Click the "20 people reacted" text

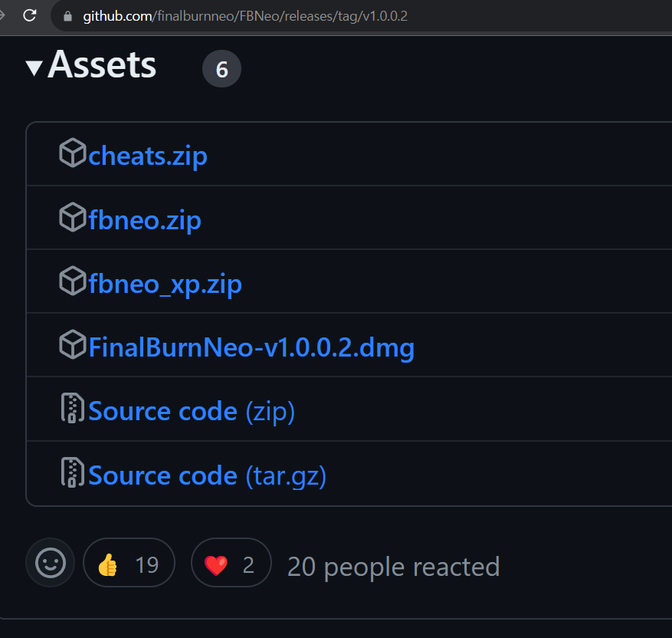coord(393,567)
